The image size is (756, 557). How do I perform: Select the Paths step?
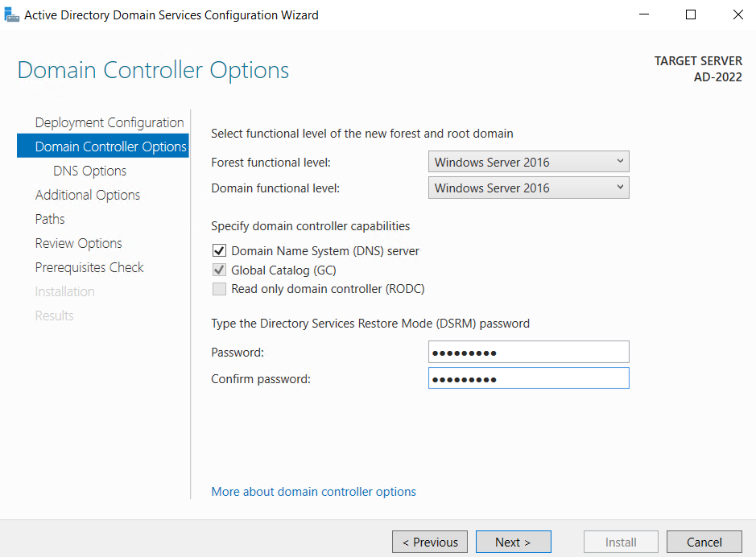[49, 219]
